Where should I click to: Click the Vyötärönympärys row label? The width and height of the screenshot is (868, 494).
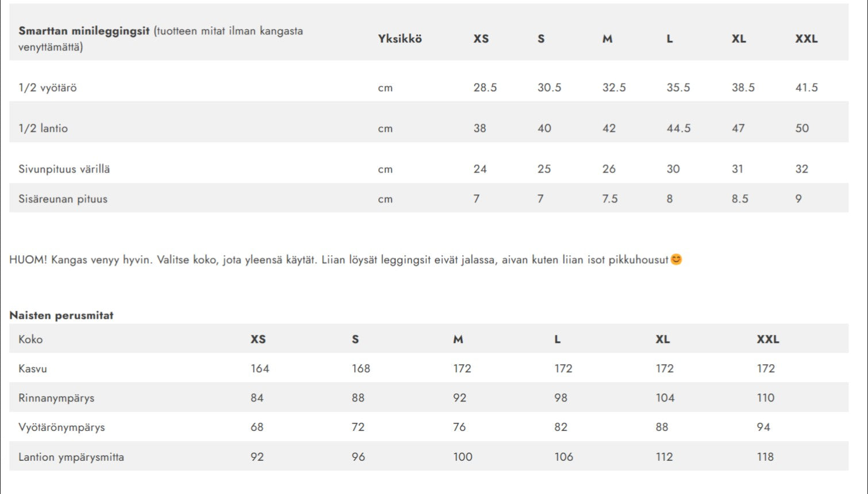pyautogui.click(x=62, y=427)
